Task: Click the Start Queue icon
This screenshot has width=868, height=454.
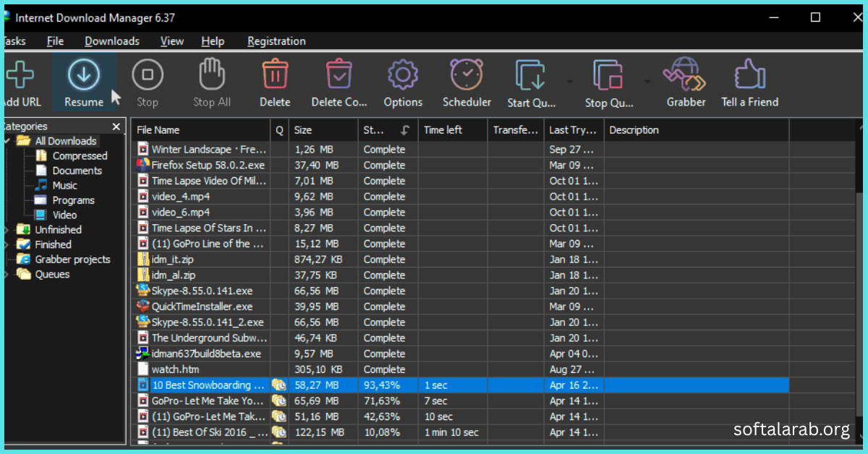Action: coord(532,74)
